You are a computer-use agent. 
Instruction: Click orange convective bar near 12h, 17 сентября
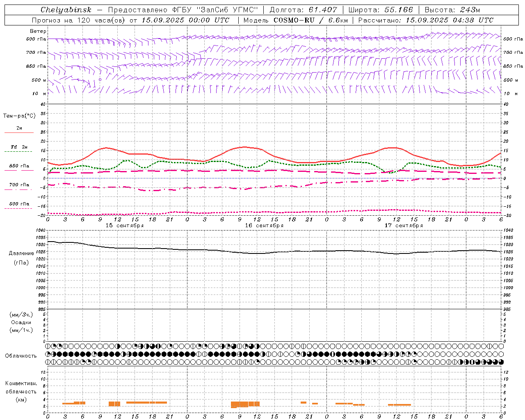coord(399,405)
